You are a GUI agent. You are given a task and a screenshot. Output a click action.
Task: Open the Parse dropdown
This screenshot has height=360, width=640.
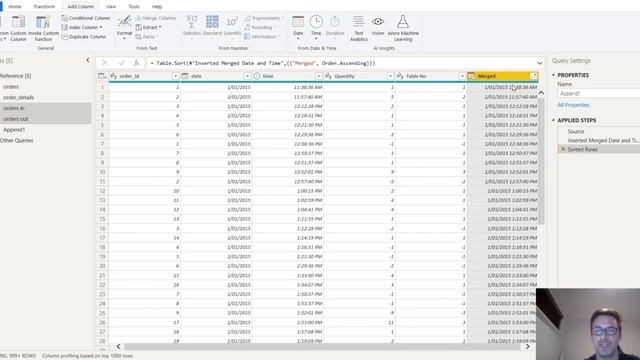click(x=147, y=37)
